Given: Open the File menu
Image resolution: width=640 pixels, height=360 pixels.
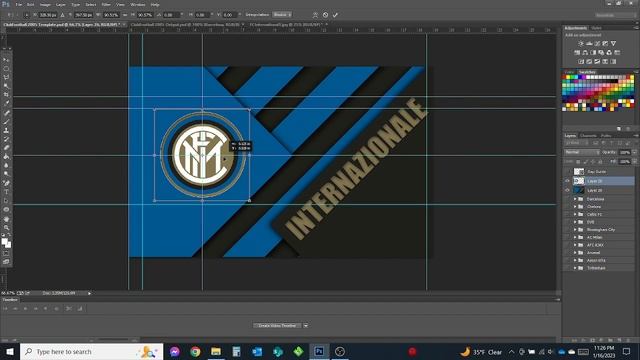Looking at the screenshot, I should point(19,4).
